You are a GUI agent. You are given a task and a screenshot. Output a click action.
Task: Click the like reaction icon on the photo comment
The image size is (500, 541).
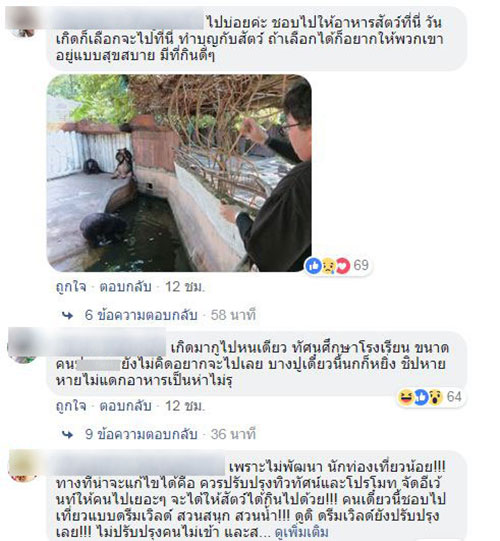point(314,266)
